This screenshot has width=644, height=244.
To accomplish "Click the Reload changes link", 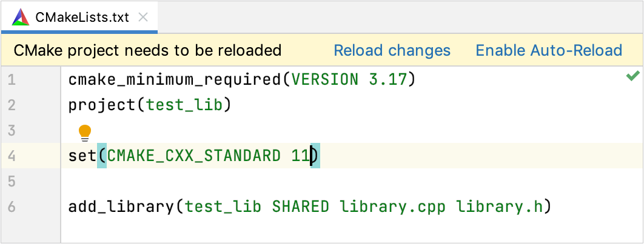I will coord(392,50).
